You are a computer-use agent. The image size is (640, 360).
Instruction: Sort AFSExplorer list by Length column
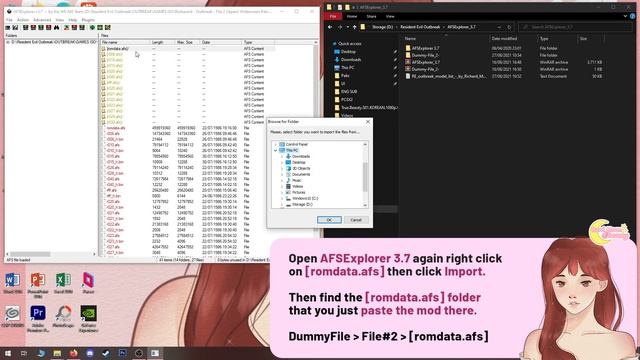[162, 42]
